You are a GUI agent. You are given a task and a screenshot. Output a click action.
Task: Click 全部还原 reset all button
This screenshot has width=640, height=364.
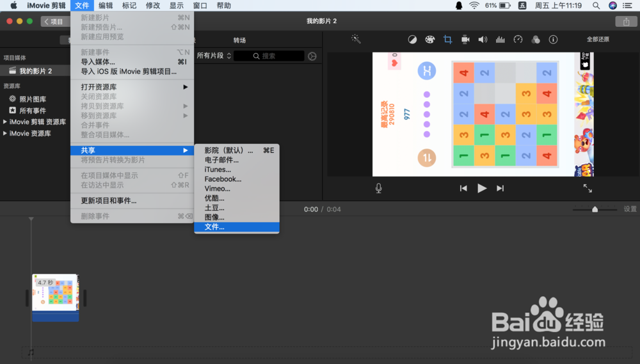click(598, 39)
